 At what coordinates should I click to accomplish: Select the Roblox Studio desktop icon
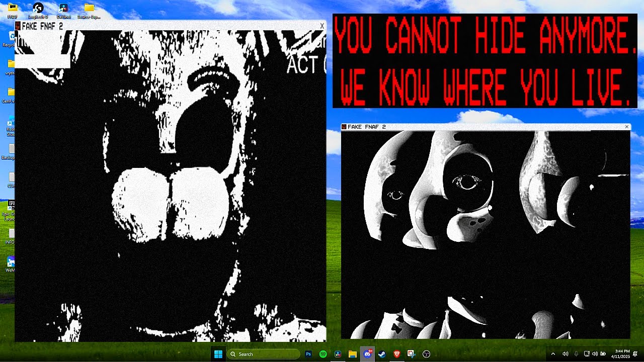11,126
